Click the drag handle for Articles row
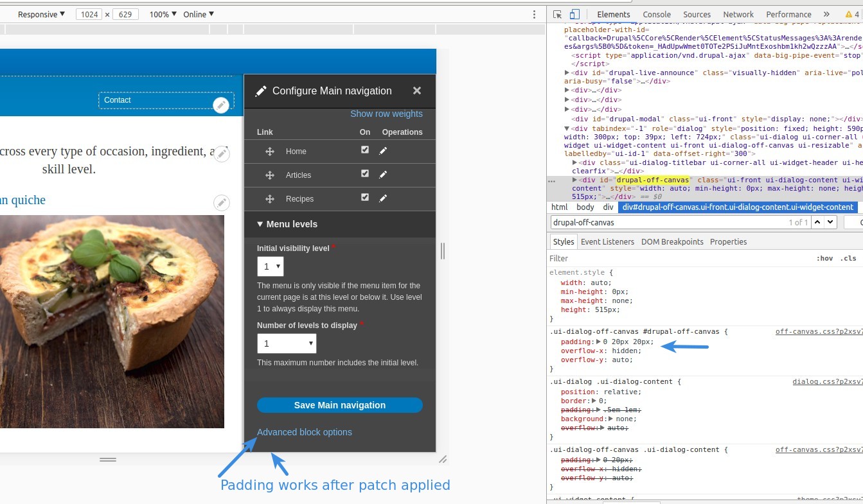Image resolution: width=863 pixels, height=504 pixels. (270, 175)
